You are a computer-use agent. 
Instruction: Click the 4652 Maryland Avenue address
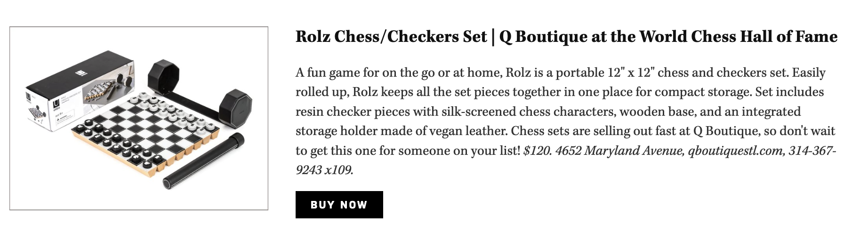pos(619,151)
